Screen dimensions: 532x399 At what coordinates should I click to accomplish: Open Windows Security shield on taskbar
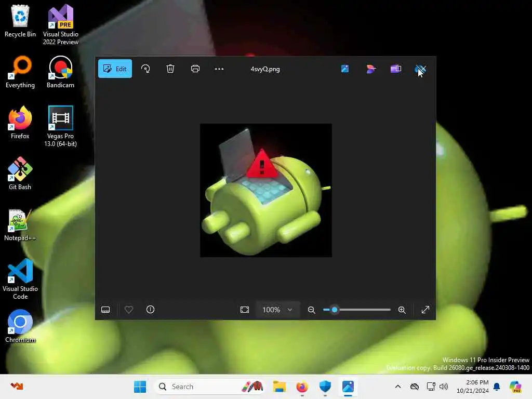point(325,387)
